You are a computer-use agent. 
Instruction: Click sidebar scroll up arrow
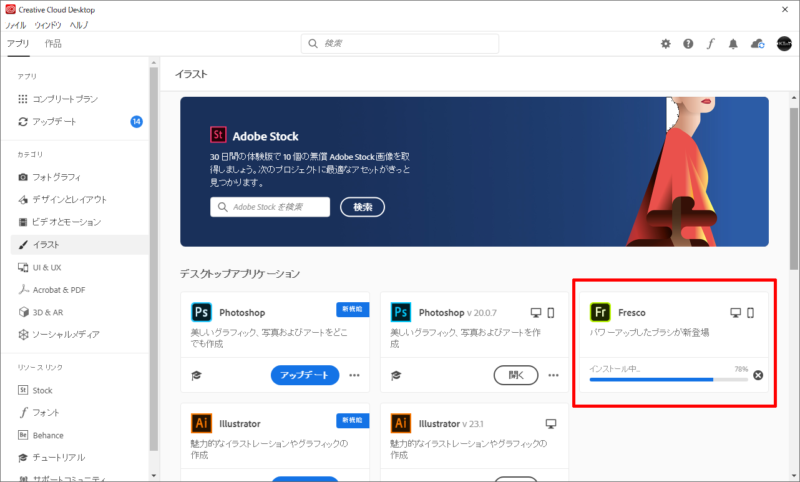[x=154, y=63]
